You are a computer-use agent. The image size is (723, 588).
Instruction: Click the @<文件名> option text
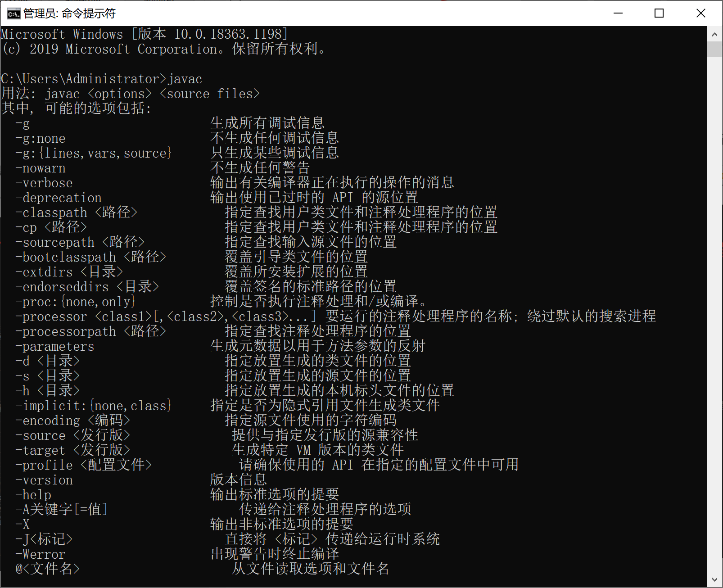pos(48,569)
